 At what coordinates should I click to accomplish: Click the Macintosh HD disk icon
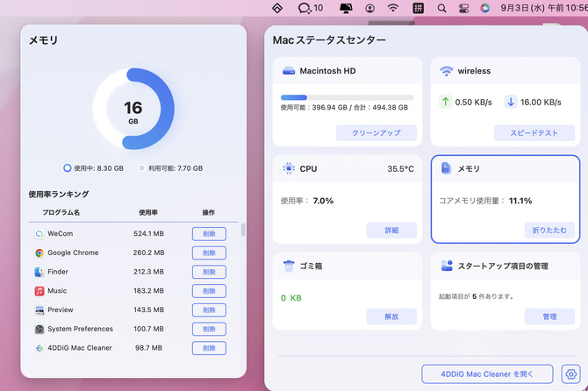(x=289, y=71)
